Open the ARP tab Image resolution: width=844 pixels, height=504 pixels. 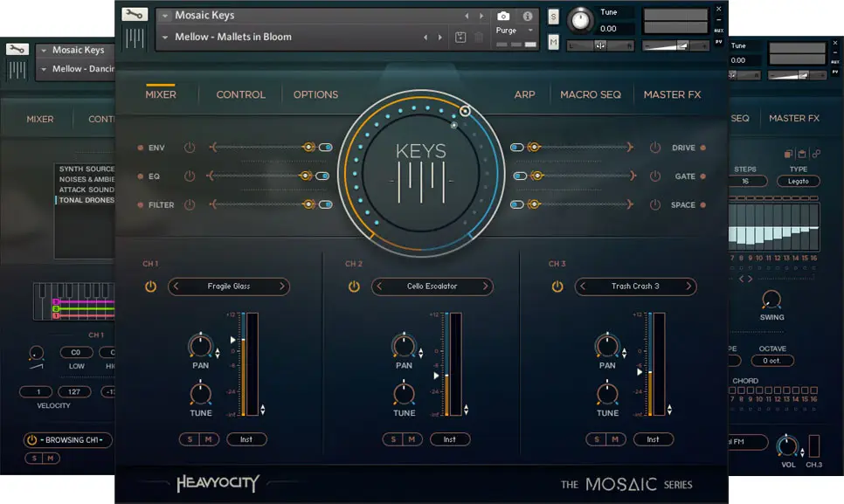pos(524,94)
